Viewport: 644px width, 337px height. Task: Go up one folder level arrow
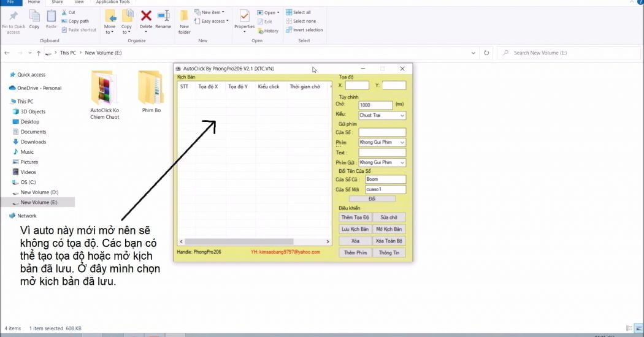[39, 53]
